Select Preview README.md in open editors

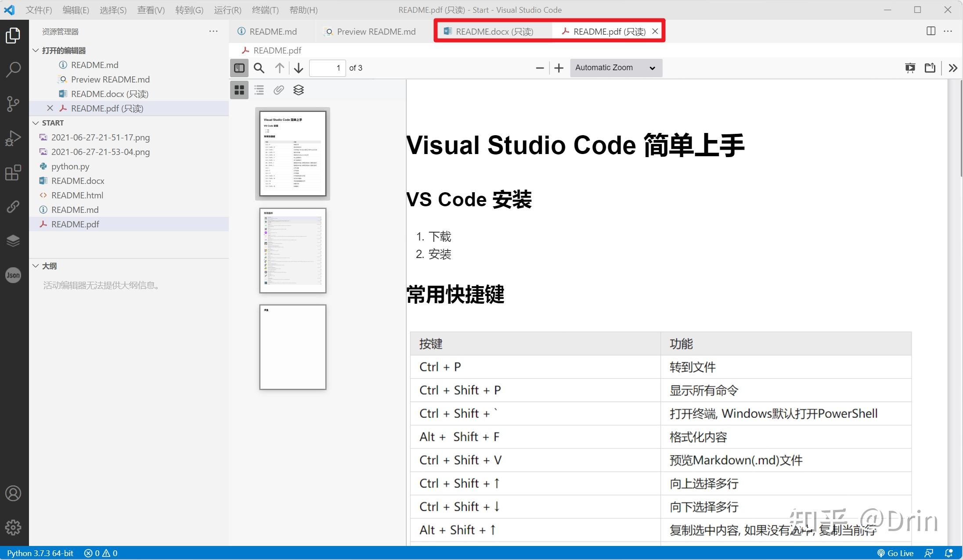click(129, 79)
